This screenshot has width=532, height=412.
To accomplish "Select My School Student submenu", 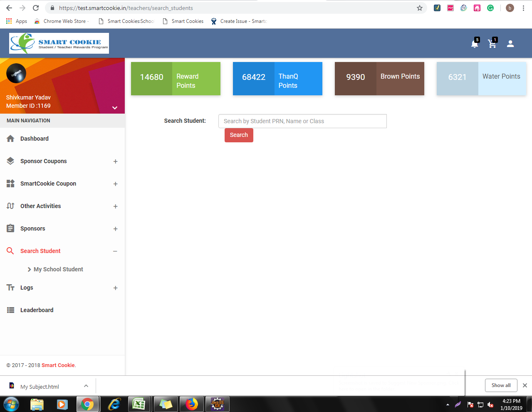I will coord(58,269).
